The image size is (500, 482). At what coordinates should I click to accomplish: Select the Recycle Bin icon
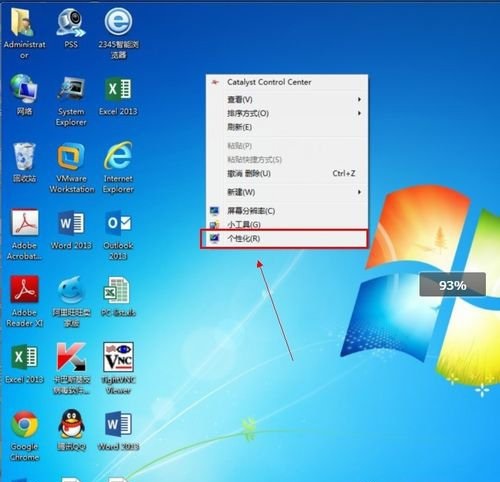[24, 157]
